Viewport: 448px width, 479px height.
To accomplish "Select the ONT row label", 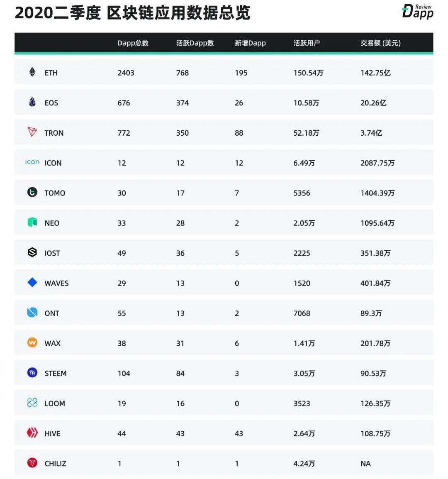I will coord(52,313).
